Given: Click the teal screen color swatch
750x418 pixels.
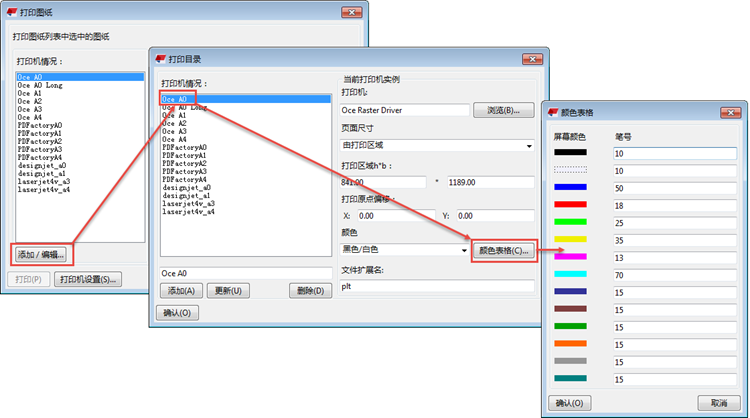Looking at the screenshot, I should click(570, 378).
